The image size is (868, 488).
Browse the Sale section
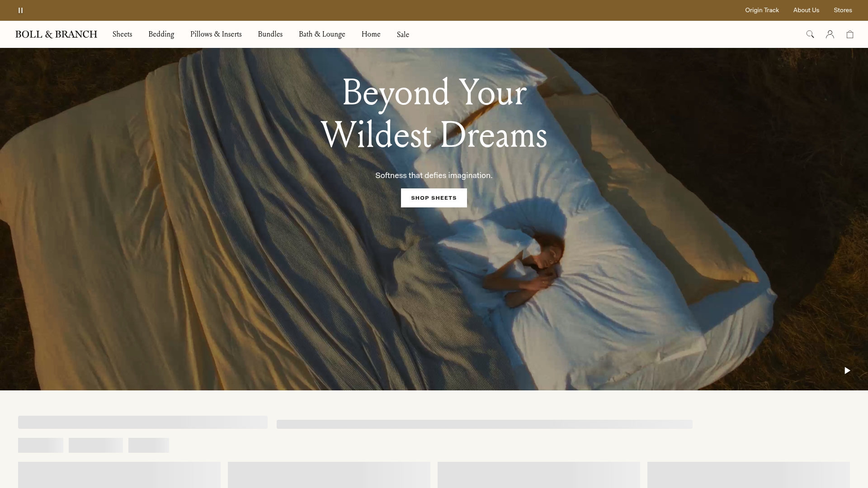[x=402, y=34]
